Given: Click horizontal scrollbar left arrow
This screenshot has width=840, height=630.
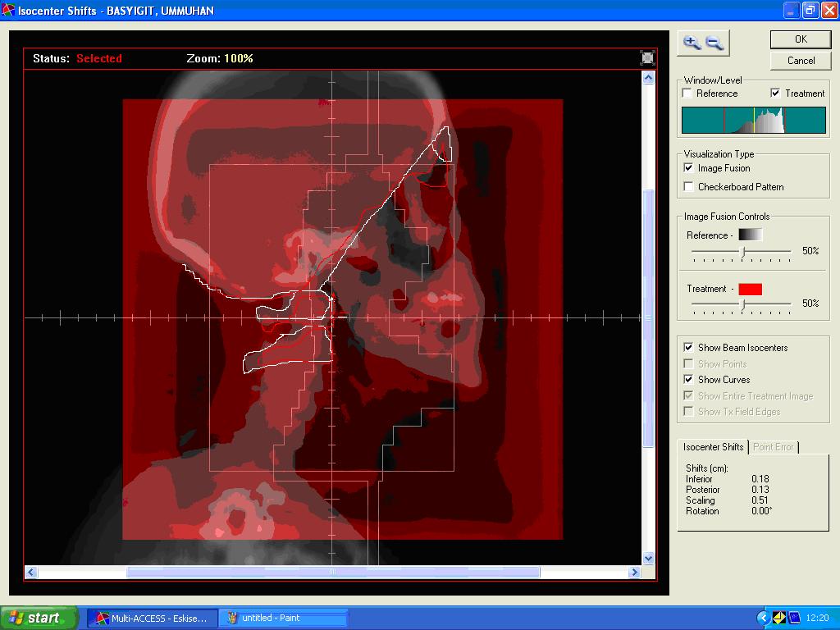Looking at the screenshot, I should coord(31,572).
